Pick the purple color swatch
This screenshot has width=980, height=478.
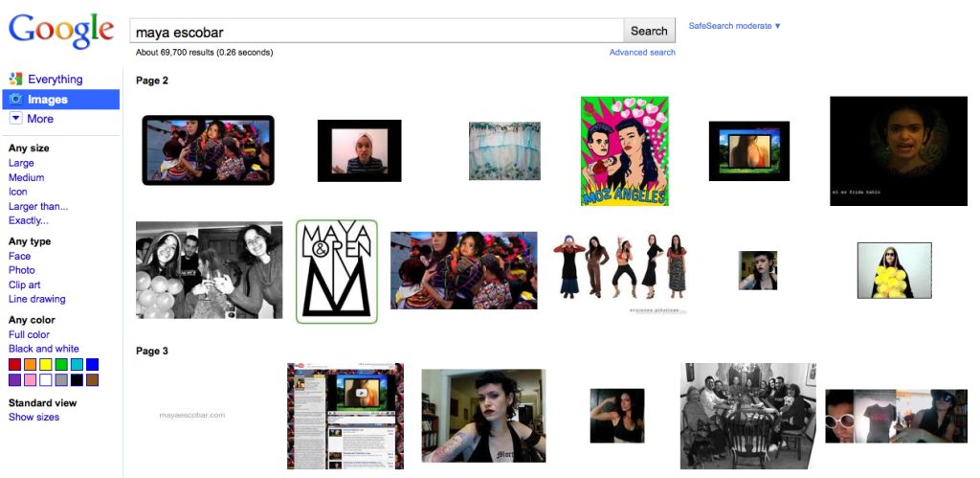pyautogui.click(x=14, y=379)
